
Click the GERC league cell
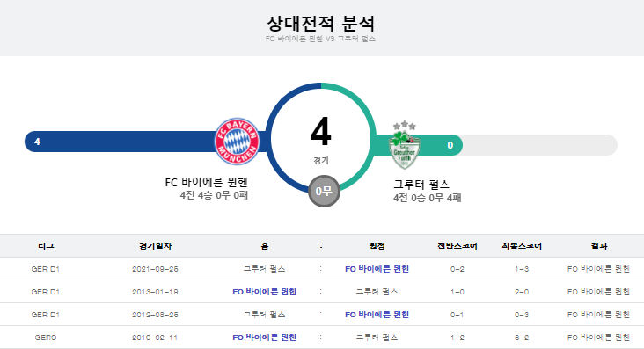point(46,338)
